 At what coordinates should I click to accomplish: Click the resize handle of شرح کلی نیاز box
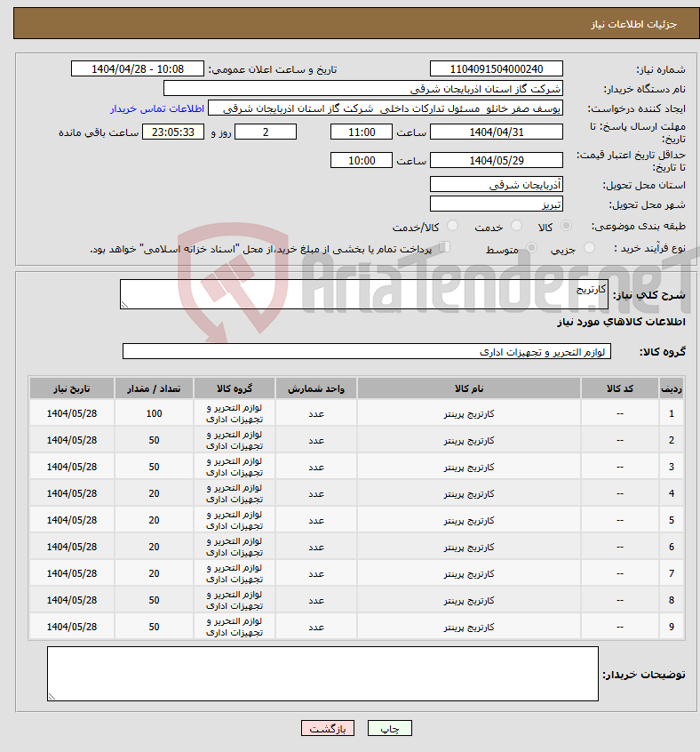click(x=124, y=305)
